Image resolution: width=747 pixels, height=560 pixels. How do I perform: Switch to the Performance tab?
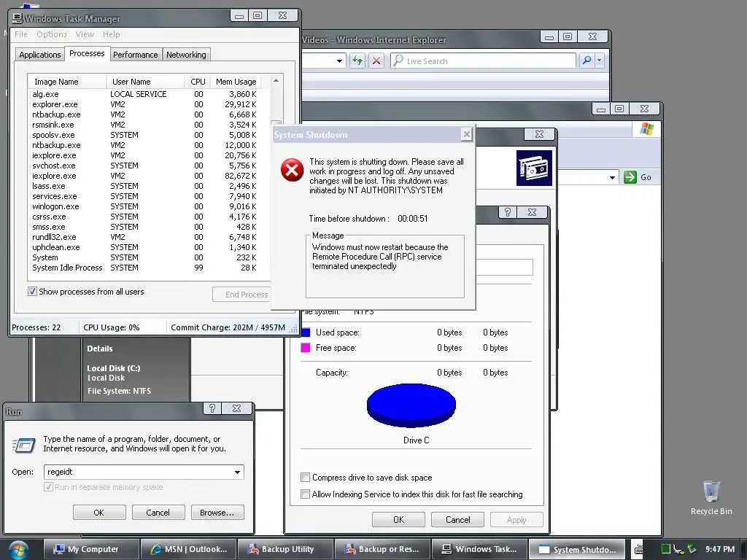pyautogui.click(x=135, y=54)
